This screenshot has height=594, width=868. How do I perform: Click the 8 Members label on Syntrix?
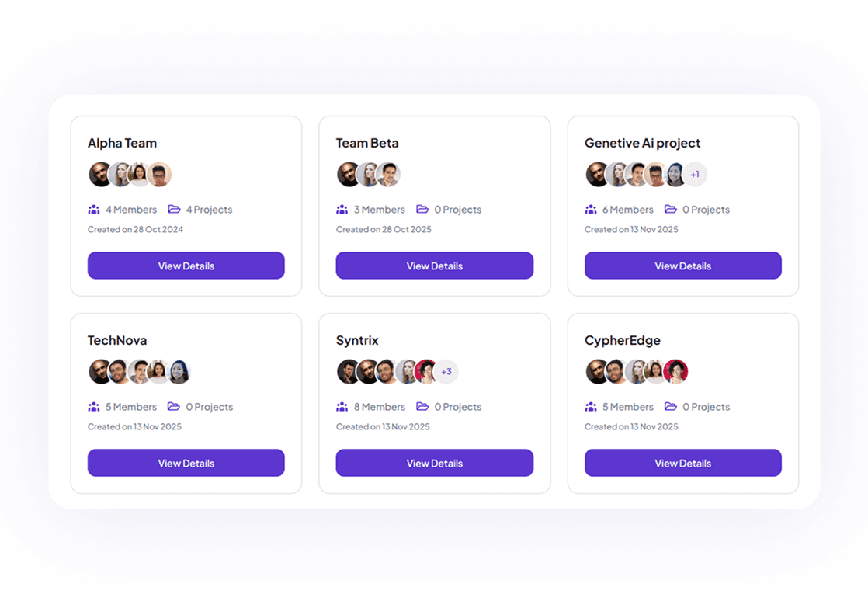tap(380, 406)
